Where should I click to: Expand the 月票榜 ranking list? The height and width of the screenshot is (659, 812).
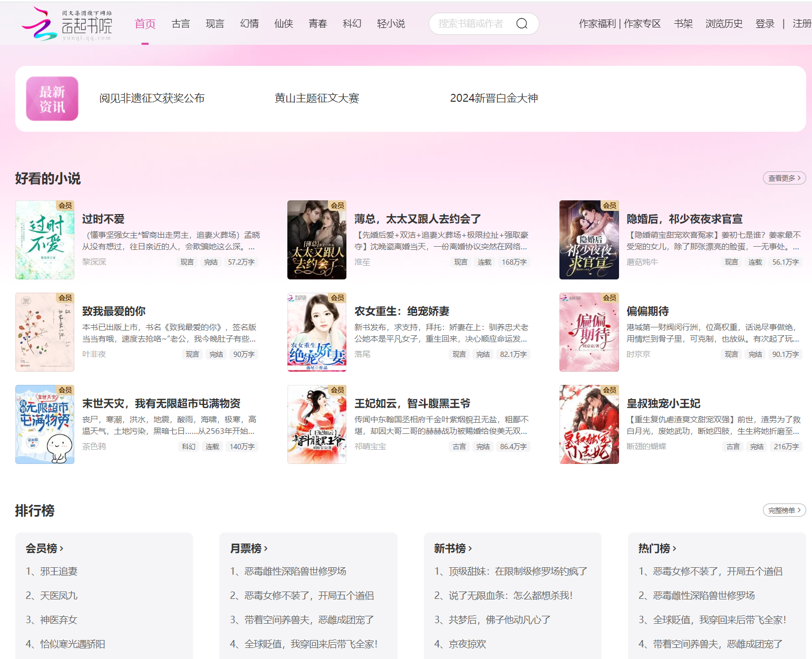coord(249,548)
